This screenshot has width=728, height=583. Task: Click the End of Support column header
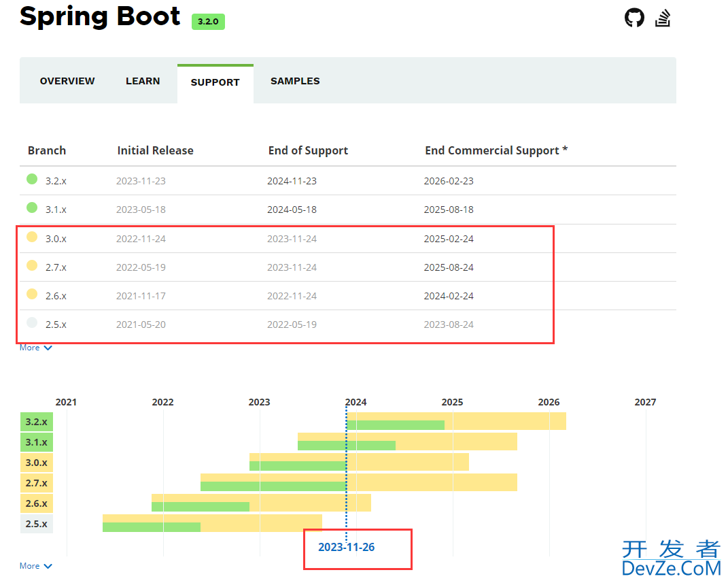pos(309,150)
